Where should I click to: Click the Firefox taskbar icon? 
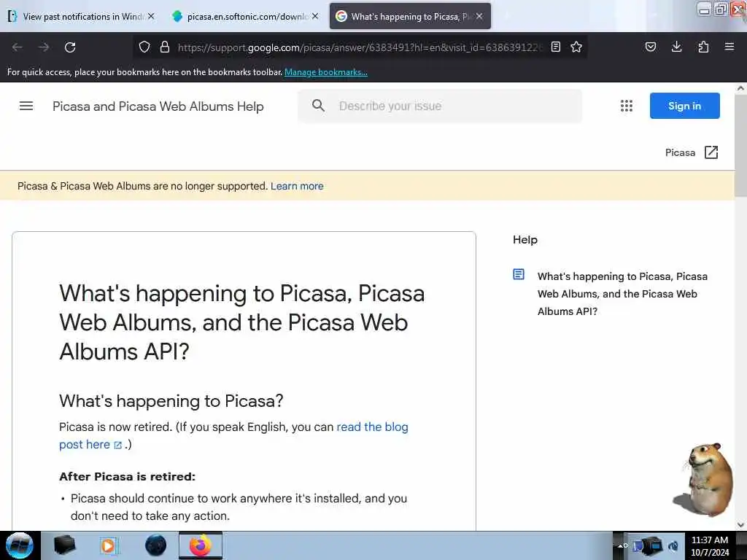[x=201, y=545]
